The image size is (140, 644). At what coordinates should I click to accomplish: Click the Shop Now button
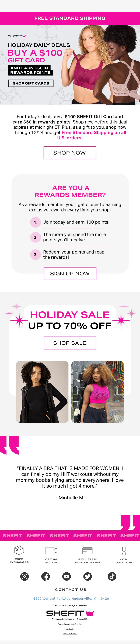coord(70,153)
